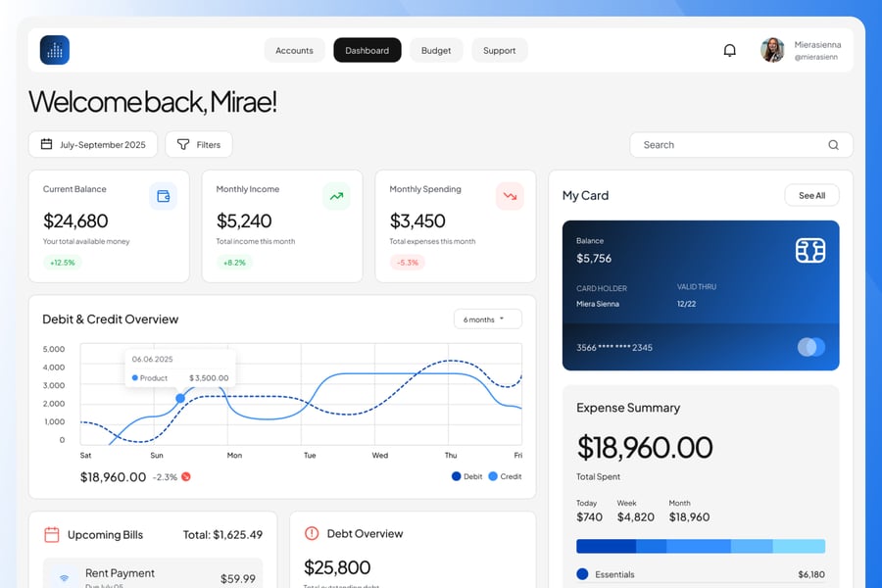The height and width of the screenshot is (588, 882).
Task: Expand the 6 months dropdown
Action: click(x=487, y=319)
